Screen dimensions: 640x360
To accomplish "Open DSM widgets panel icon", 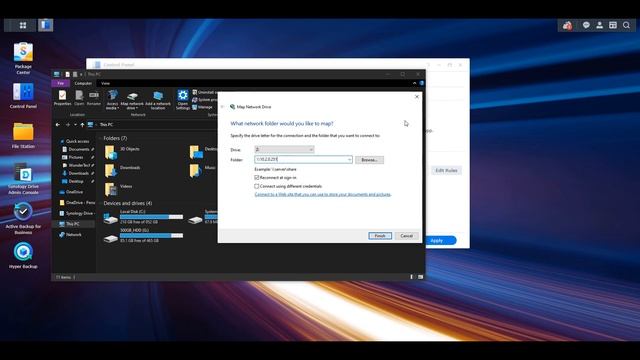I will coord(613,25).
